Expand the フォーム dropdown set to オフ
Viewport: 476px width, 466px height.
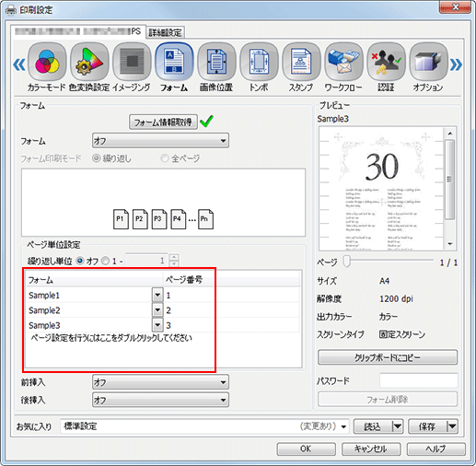click(x=160, y=141)
